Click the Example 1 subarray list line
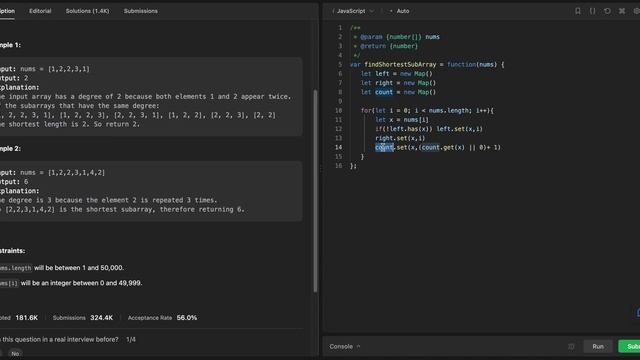This screenshot has height=360, width=640. click(x=138, y=115)
